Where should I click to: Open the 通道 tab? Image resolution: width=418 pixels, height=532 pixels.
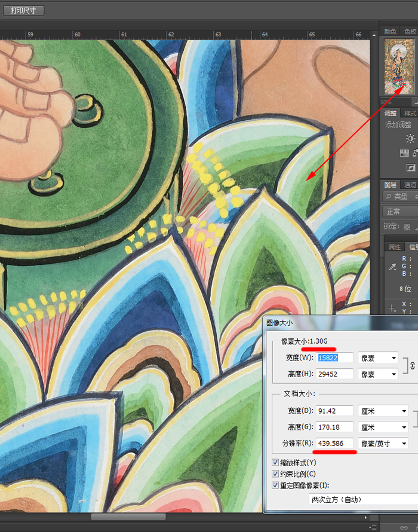click(x=410, y=185)
